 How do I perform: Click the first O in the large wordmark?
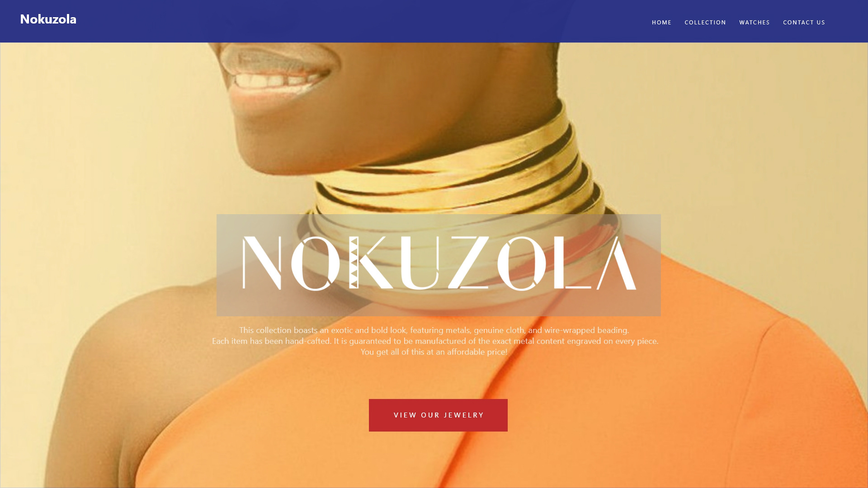click(x=316, y=263)
